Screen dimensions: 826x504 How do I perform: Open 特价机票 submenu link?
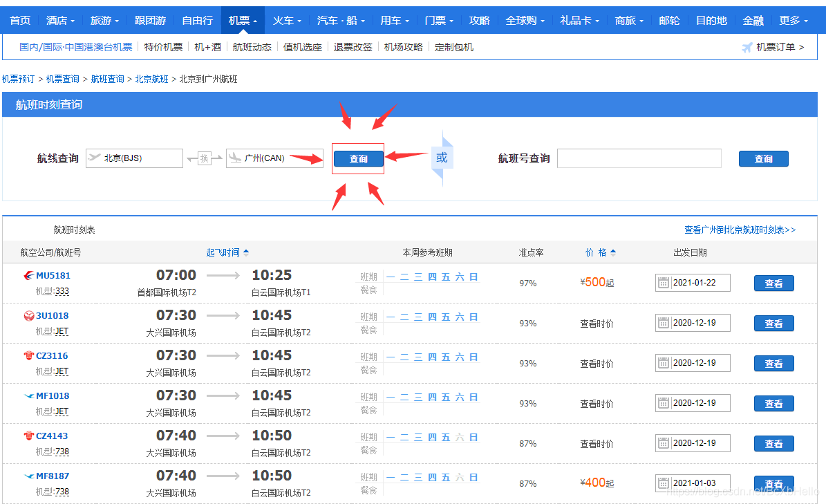[163, 48]
